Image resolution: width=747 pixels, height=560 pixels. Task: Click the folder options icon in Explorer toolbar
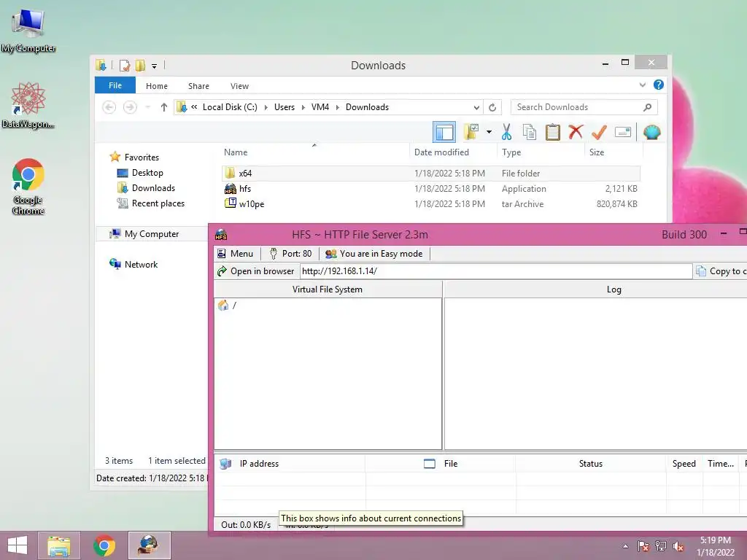click(x=471, y=132)
